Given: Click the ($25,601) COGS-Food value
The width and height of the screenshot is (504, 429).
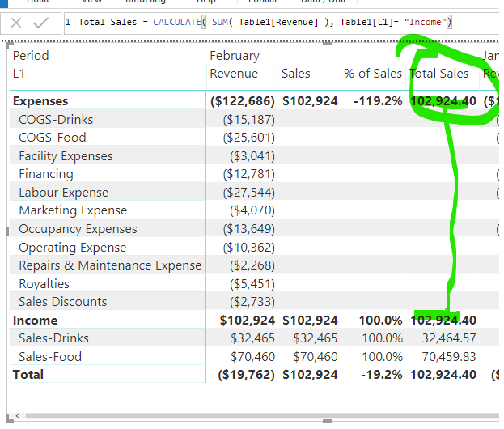Looking at the screenshot, I should coord(249,138).
